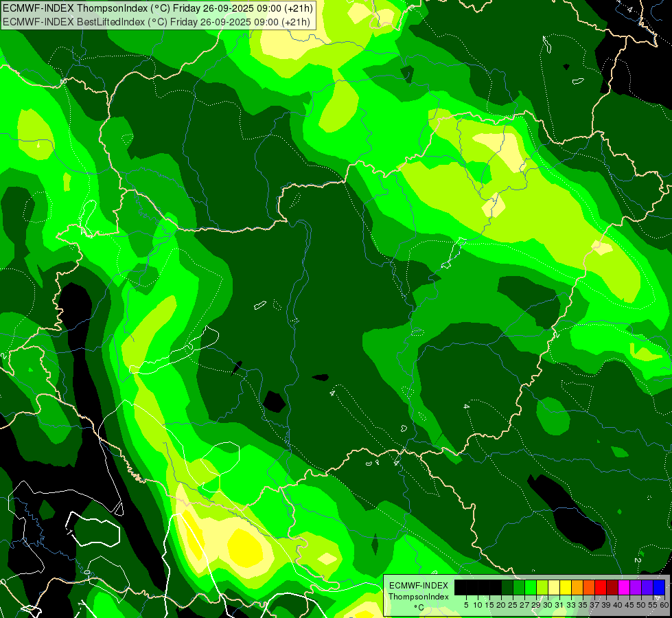672x618 pixels.
Task: Click the legend tick value 35
Action: tap(583, 605)
